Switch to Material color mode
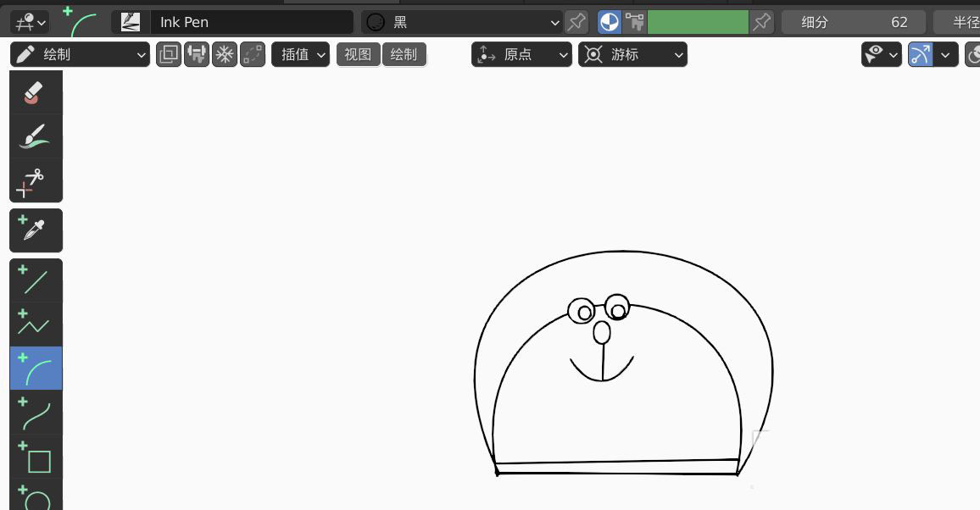This screenshot has width=980, height=510. [610, 23]
